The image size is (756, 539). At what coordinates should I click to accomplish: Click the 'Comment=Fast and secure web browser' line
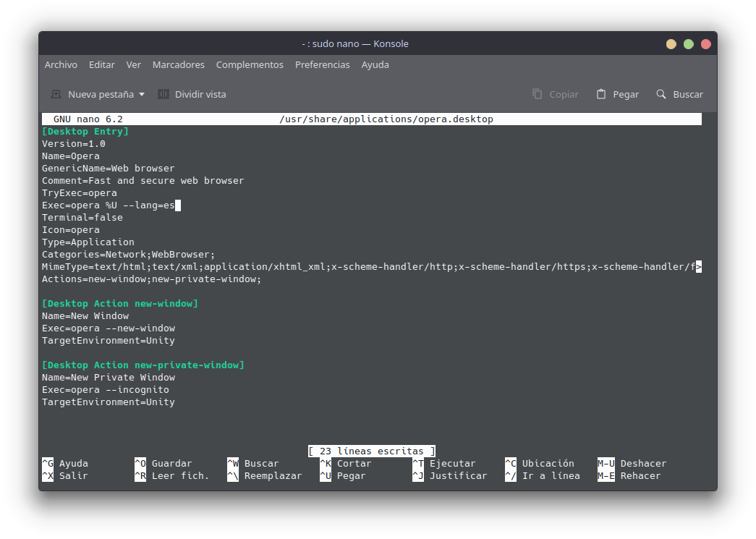click(x=143, y=181)
